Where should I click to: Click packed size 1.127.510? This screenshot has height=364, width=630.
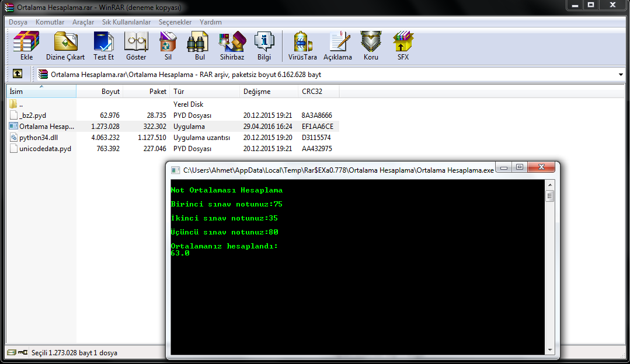pyautogui.click(x=152, y=138)
